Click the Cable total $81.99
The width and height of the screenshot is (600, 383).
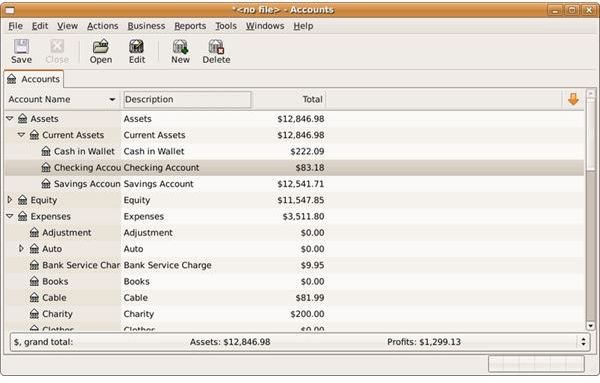(x=310, y=298)
